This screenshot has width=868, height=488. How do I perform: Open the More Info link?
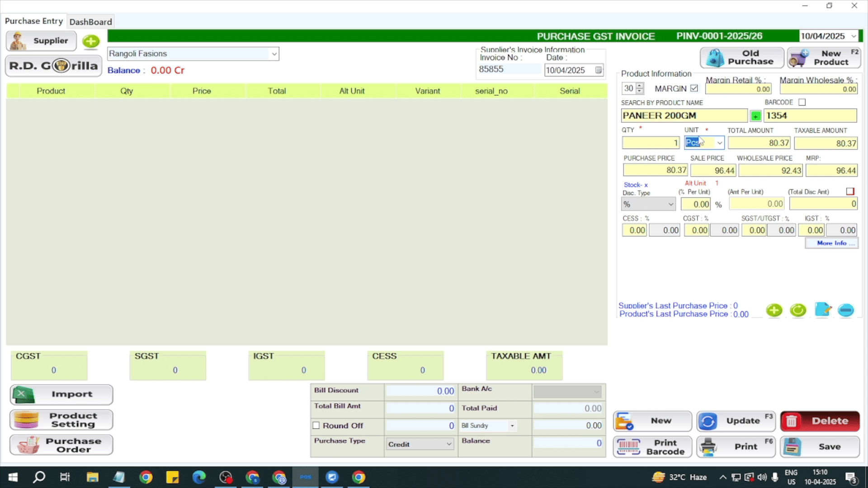[x=831, y=243]
